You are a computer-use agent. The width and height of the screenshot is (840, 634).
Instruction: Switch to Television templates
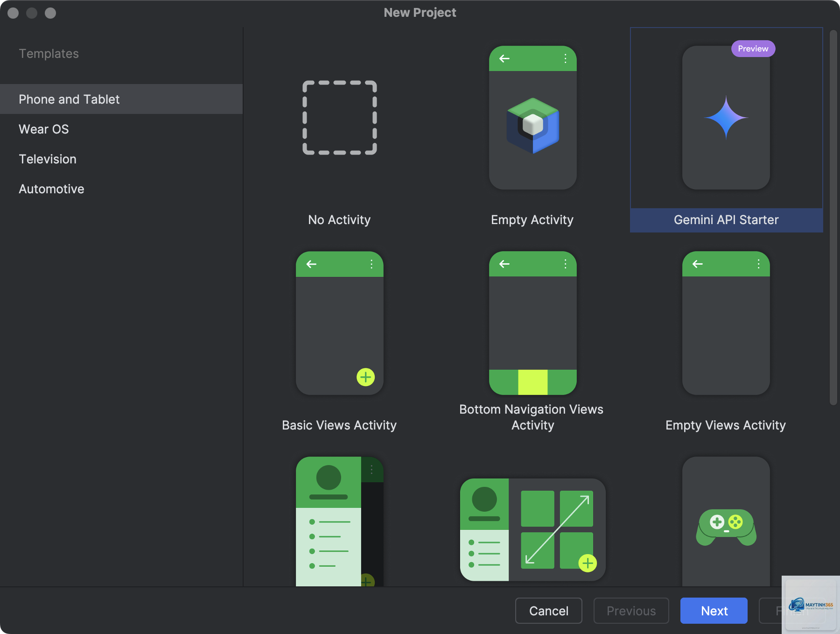click(x=121, y=159)
